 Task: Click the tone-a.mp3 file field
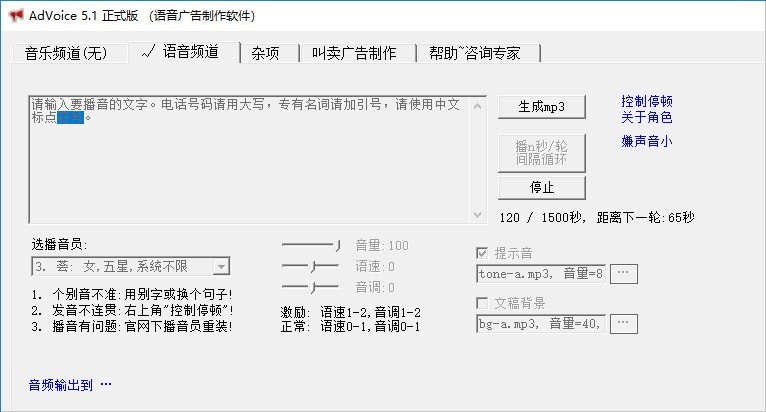(541, 274)
